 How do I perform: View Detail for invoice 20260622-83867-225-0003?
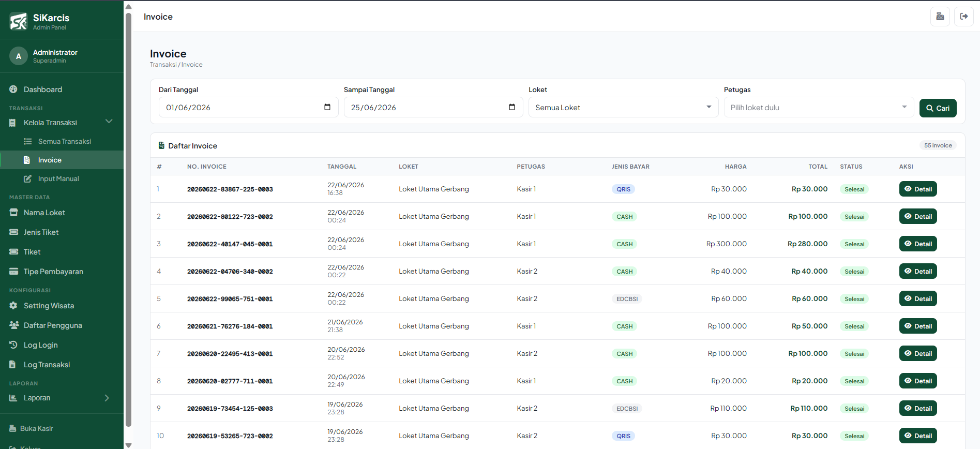(x=918, y=189)
